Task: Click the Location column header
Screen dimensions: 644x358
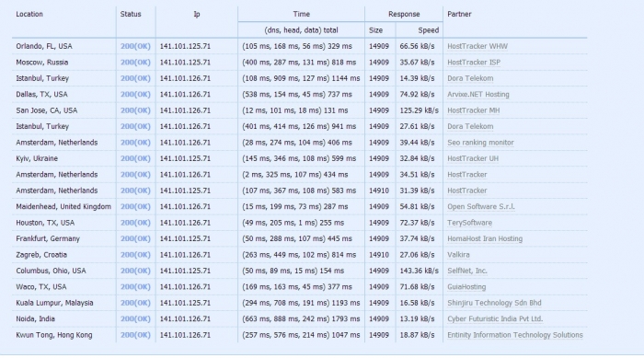Action: point(29,14)
